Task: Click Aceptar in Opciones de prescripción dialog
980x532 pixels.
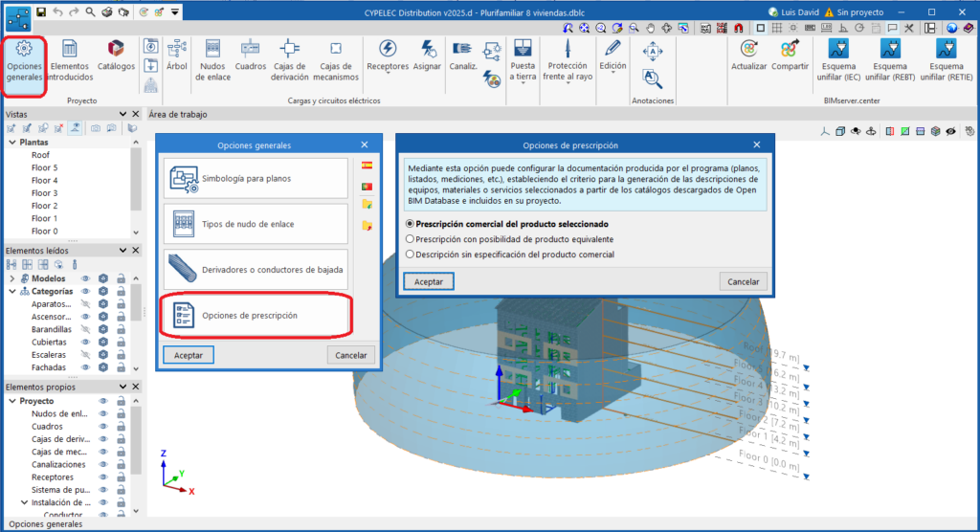Action: 429,281
